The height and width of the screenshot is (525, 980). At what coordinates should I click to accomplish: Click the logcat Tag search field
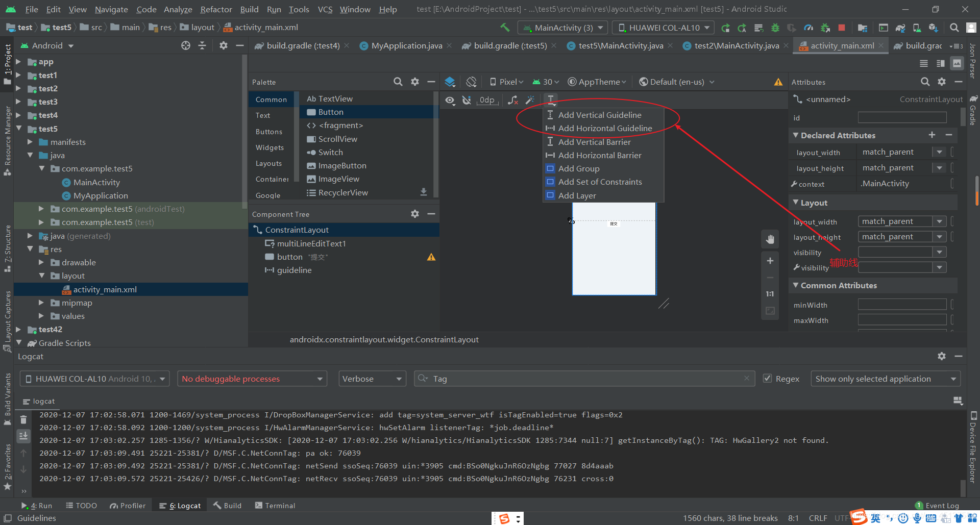coord(584,379)
